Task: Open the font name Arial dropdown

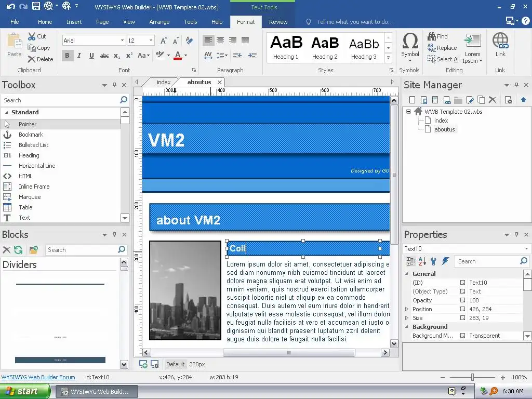Action: [122, 41]
